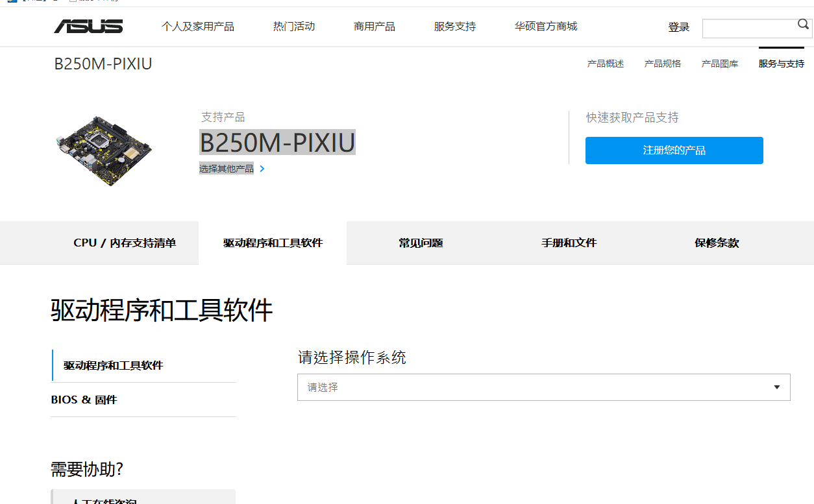Click the 快速获取产品支持 text
The height and width of the screenshot is (504, 814).
tap(632, 117)
